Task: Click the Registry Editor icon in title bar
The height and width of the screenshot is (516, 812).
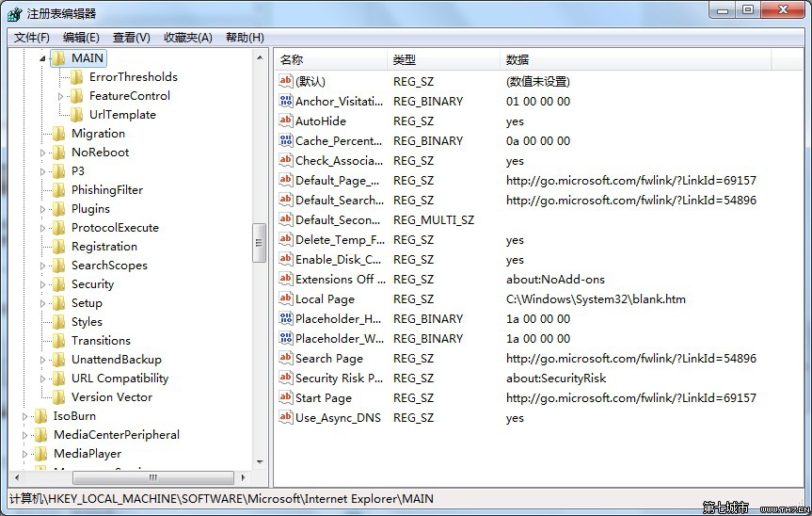Action: coord(15,13)
